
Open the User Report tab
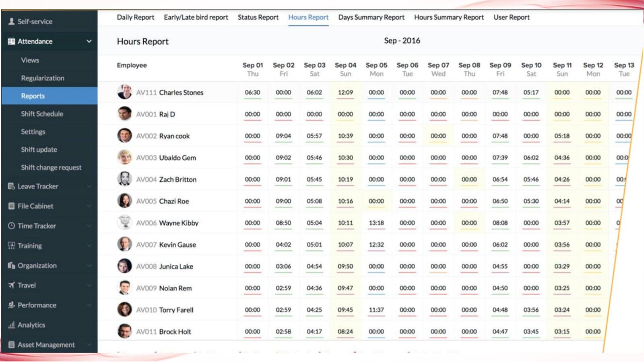click(511, 17)
